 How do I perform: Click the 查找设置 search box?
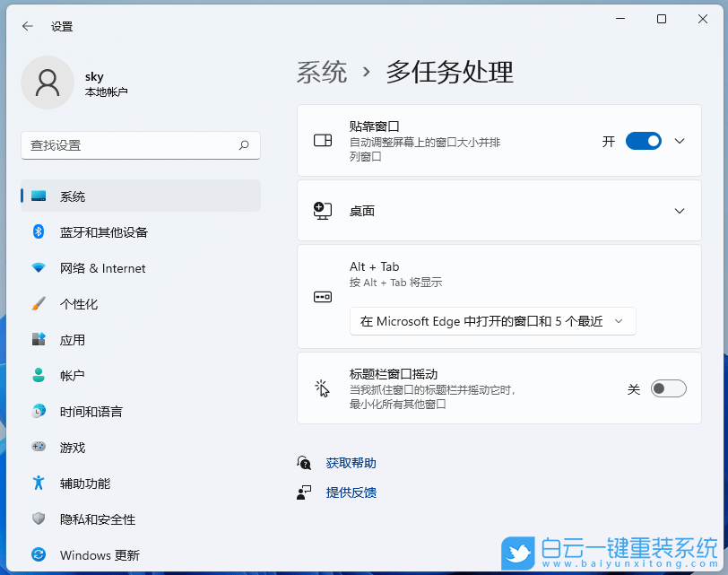(x=140, y=145)
